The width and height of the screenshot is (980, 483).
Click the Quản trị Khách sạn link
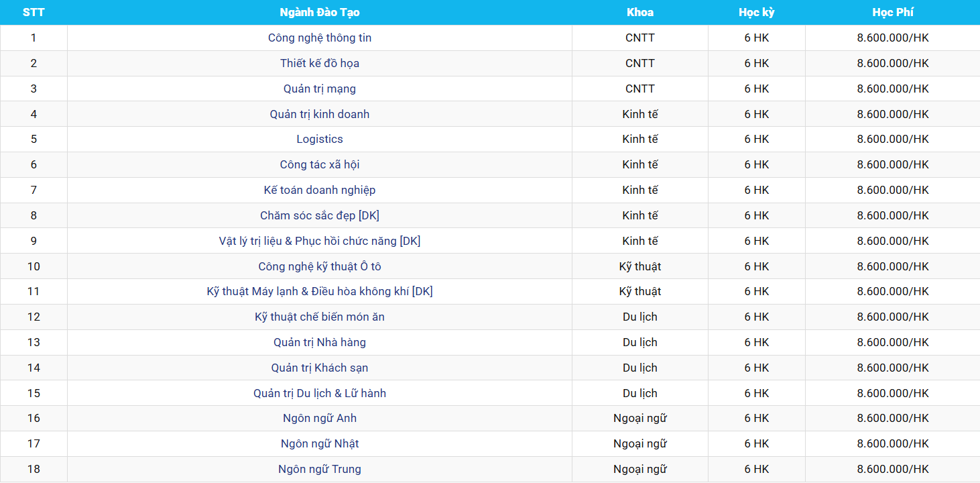[320, 368]
